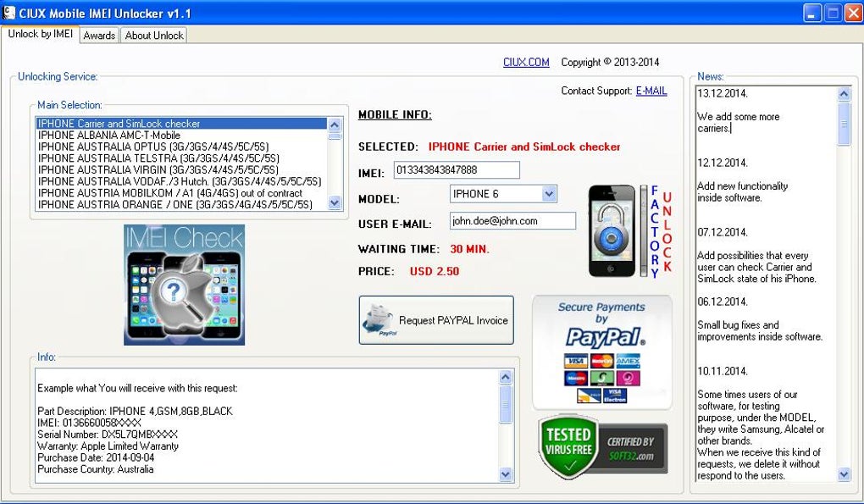Click the Maestro card icon
Screen dimensions: 864x504
pos(575,379)
